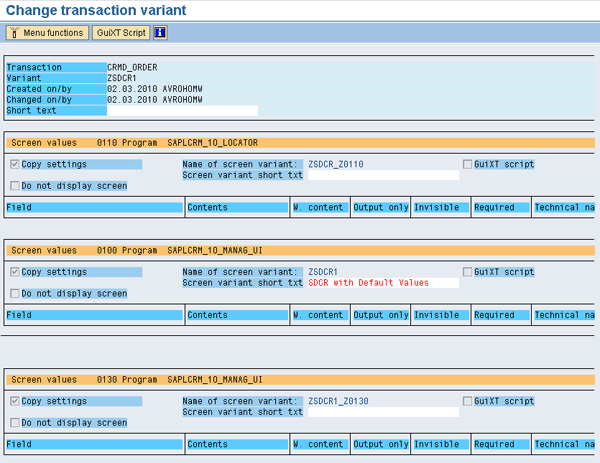
Task: Click short txt field for variant ZSDCR1_Z0130
Action: tap(382, 412)
